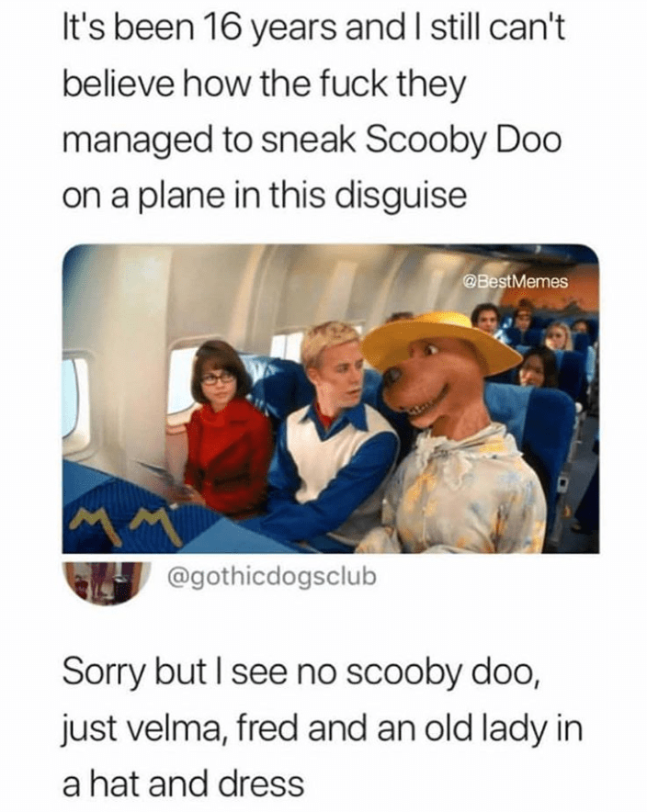The width and height of the screenshot is (647, 812).
Task: Click the "on a plane in this disguise" line
Action: pos(264,196)
